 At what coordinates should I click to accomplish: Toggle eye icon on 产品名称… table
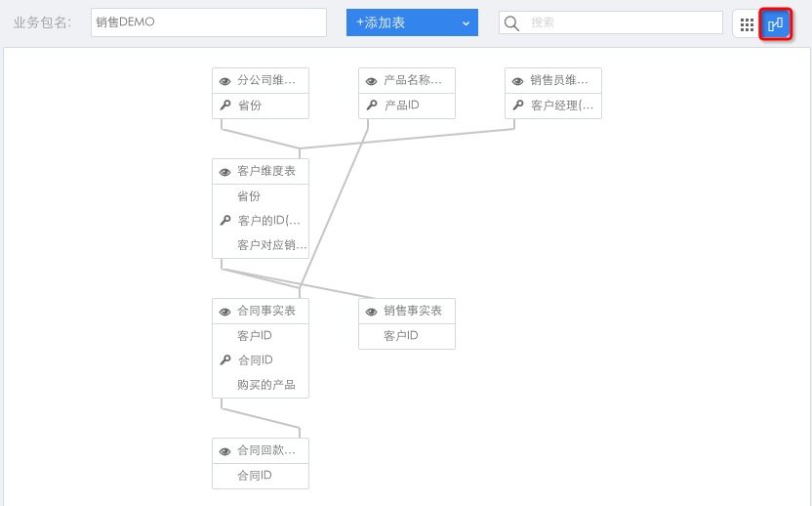point(371,81)
